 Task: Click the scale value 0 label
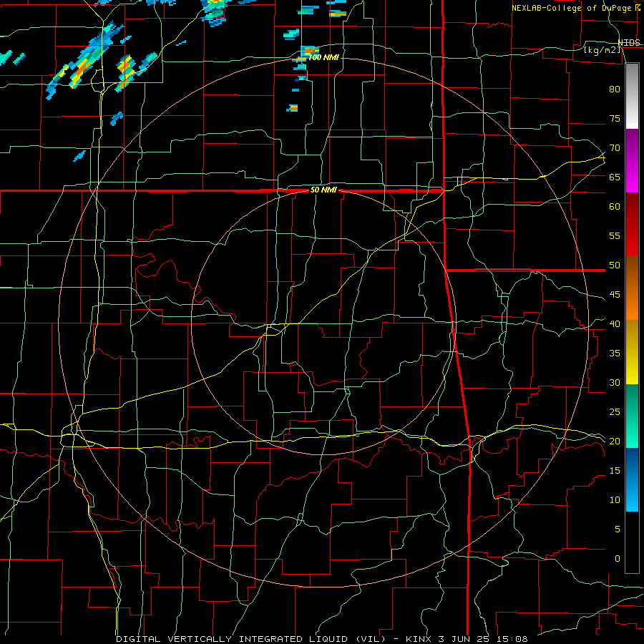tap(618, 559)
